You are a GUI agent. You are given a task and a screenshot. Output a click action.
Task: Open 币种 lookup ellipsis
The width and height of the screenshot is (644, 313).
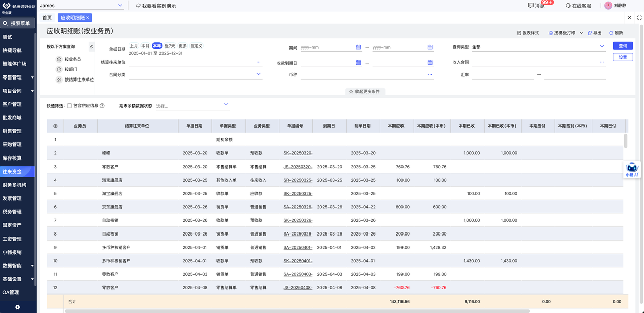(430, 74)
